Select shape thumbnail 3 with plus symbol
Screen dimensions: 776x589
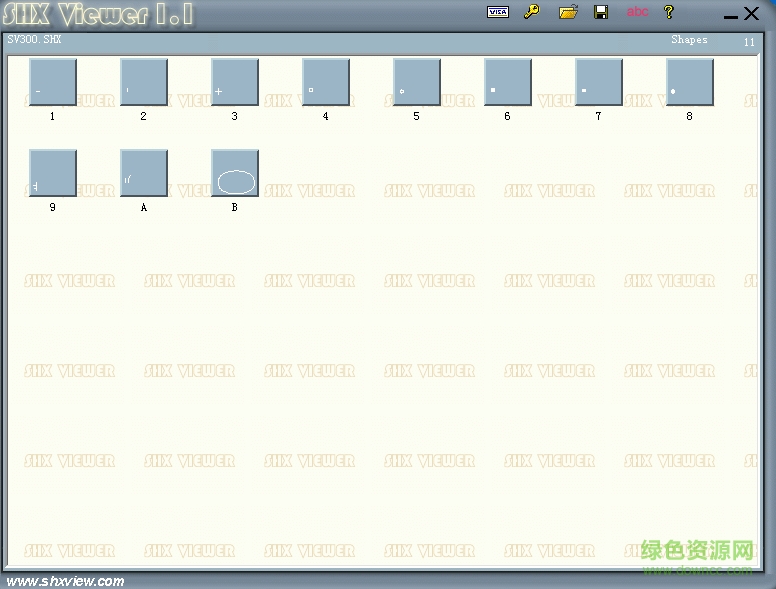pyautogui.click(x=235, y=82)
